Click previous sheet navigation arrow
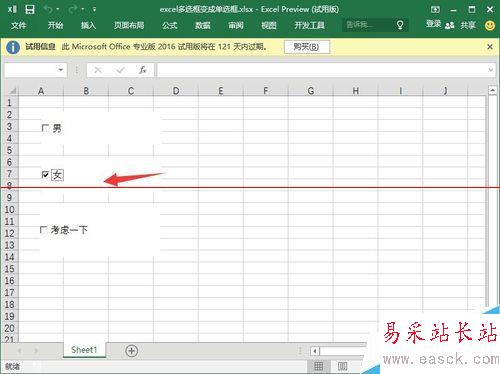 (19, 351)
